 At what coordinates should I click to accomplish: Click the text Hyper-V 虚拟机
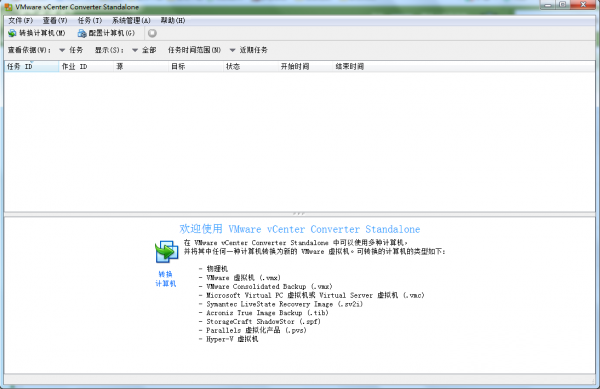[232, 339]
